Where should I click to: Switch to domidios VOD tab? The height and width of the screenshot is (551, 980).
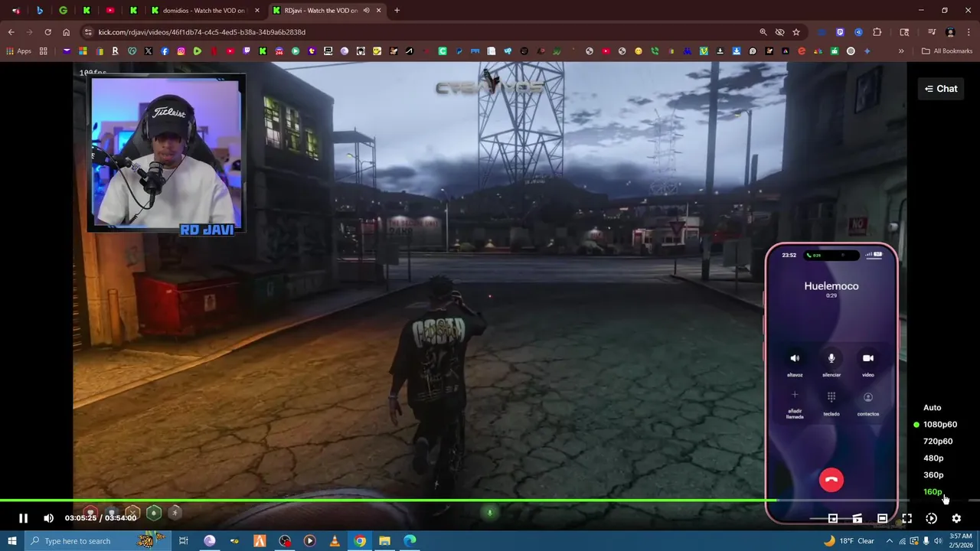(204, 11)
